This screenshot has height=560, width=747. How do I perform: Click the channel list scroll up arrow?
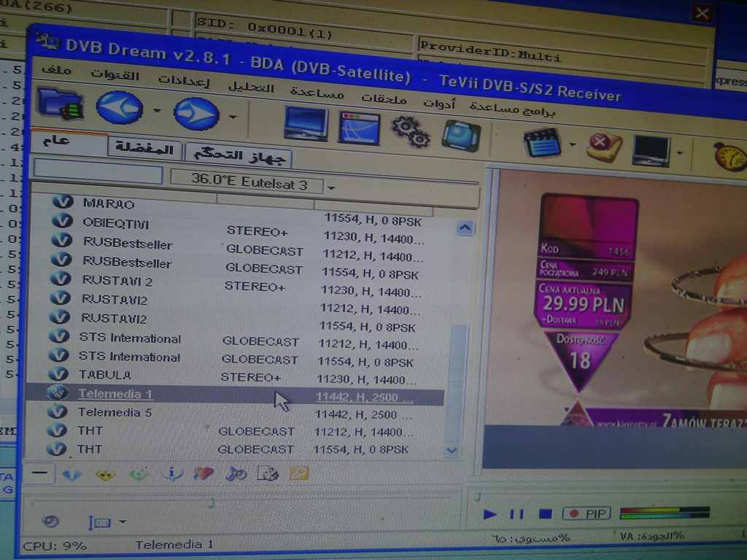coord(465,228)
